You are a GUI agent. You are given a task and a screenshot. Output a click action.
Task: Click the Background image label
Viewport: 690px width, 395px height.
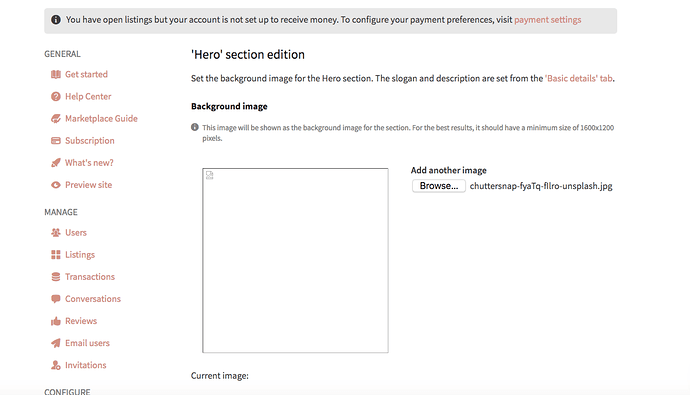point(229,106)
